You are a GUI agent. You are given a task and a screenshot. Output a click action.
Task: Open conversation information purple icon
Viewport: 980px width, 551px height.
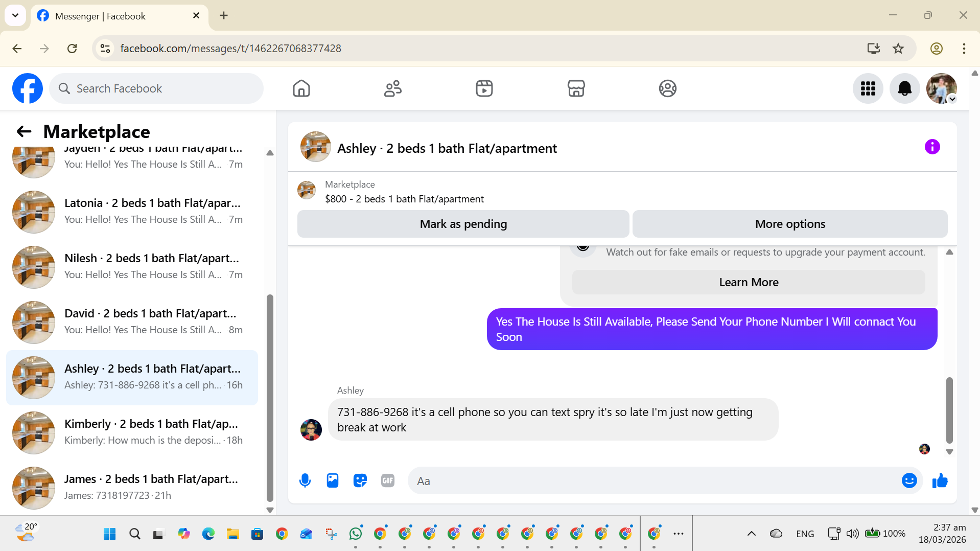[932, 147]
